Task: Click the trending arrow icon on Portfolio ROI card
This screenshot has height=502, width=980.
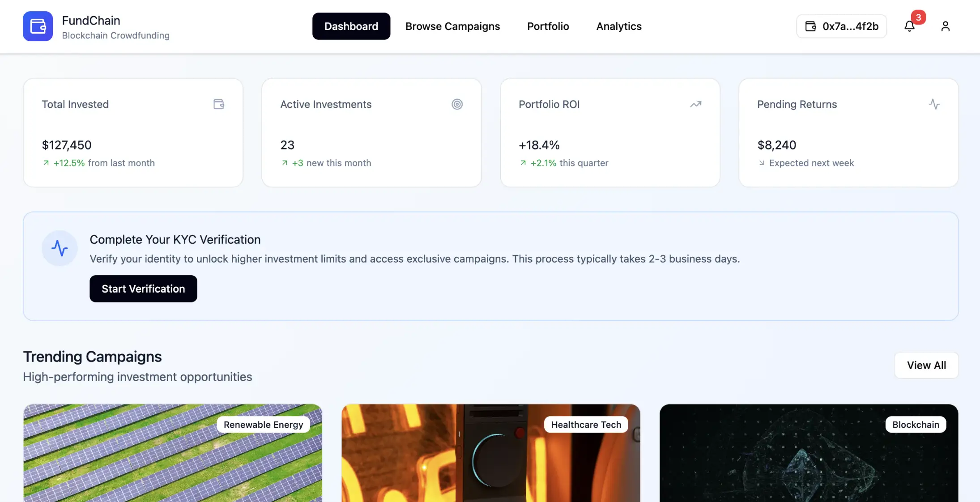Action: click(695, 104)
